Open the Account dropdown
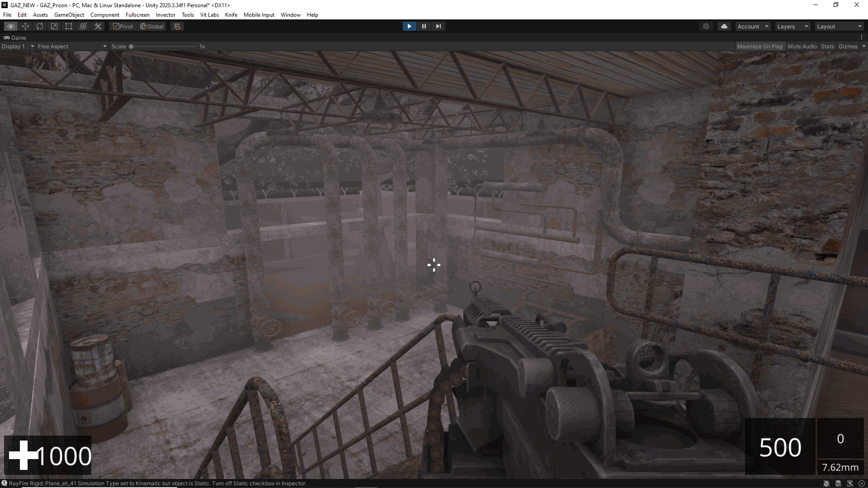 pos(753,26)
